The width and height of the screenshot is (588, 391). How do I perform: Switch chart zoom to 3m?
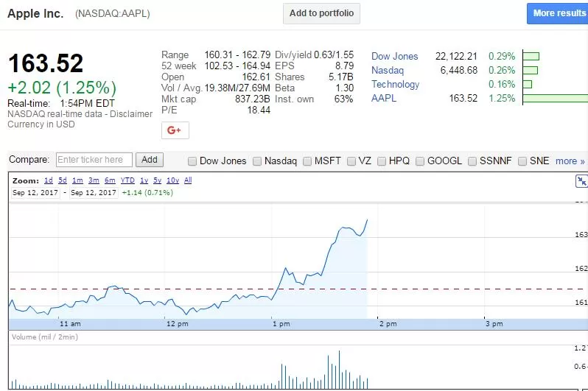click(x=94, y=180)
